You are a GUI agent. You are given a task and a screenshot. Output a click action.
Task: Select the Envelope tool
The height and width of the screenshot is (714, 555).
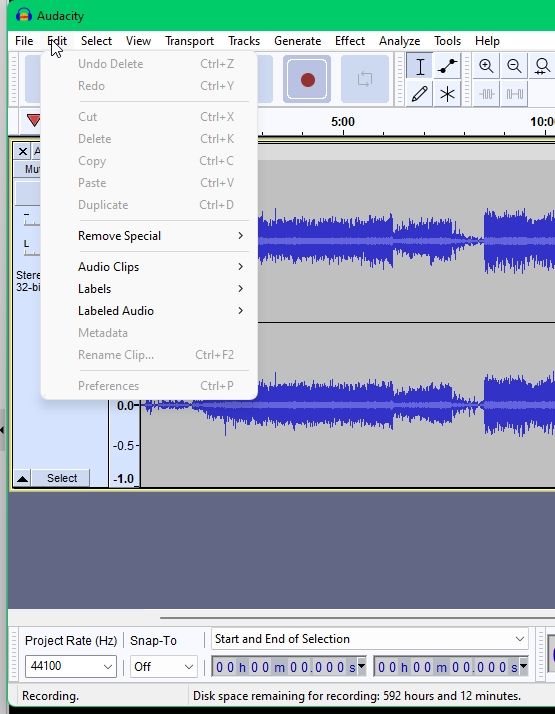tap(447, 67)
